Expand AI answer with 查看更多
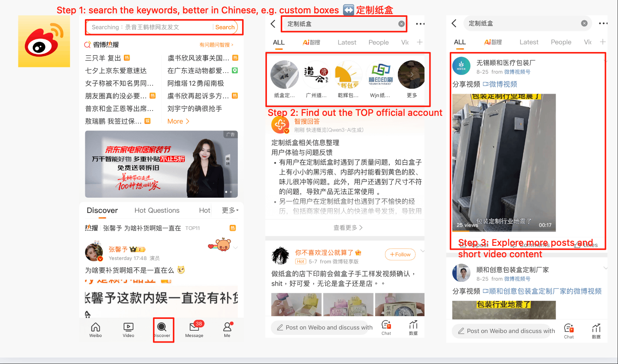 (x=348, y=227)
